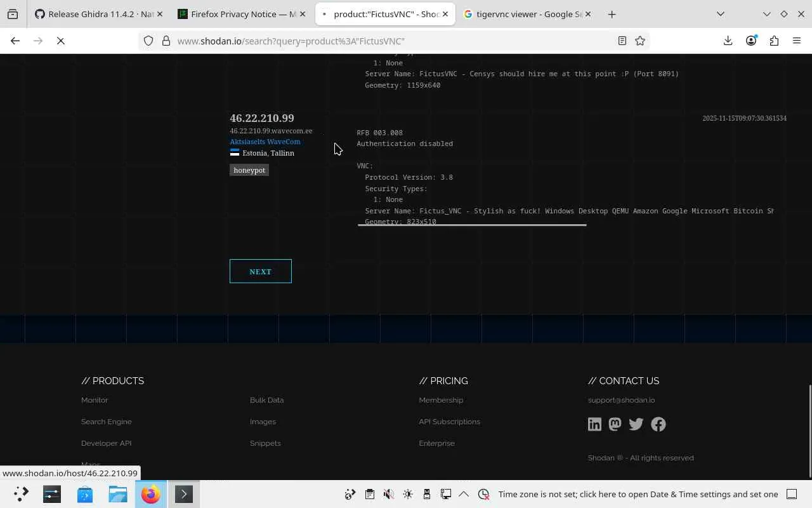
Task: Open the Extensions puzzle-piece menu
Action: [x=774, y=41]
